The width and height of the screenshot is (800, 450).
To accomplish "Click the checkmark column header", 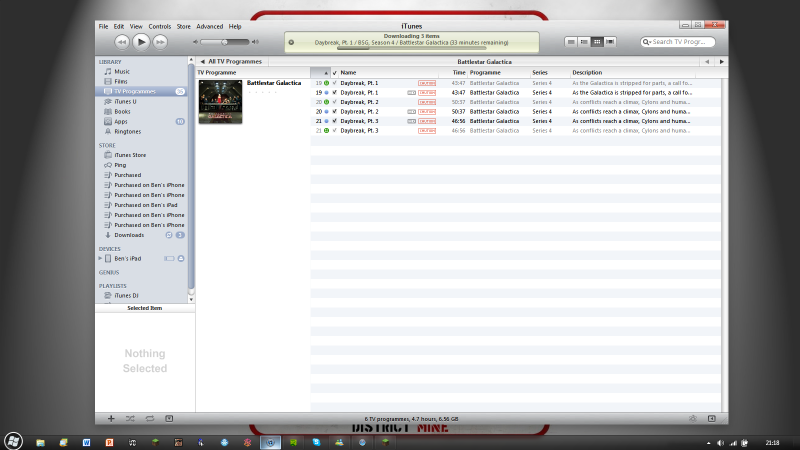I will 335,72.
